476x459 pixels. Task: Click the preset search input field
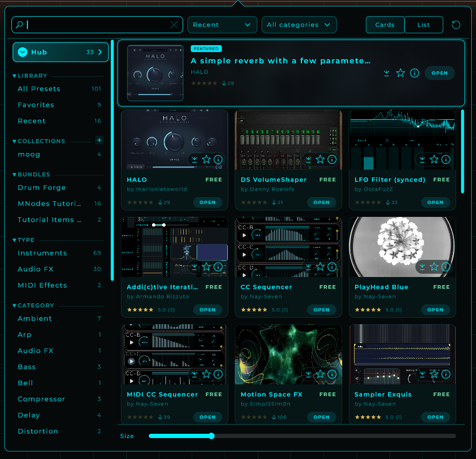point(97,25)
